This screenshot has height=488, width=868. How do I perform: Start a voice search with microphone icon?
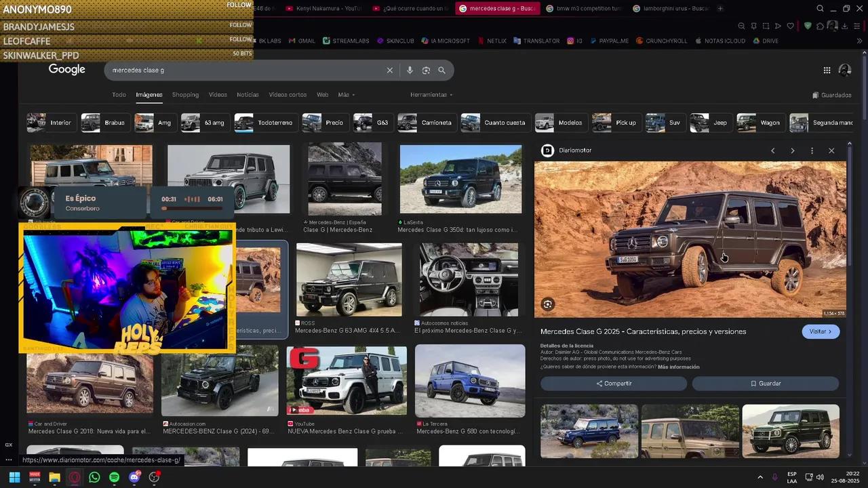[x=410, y=70]
